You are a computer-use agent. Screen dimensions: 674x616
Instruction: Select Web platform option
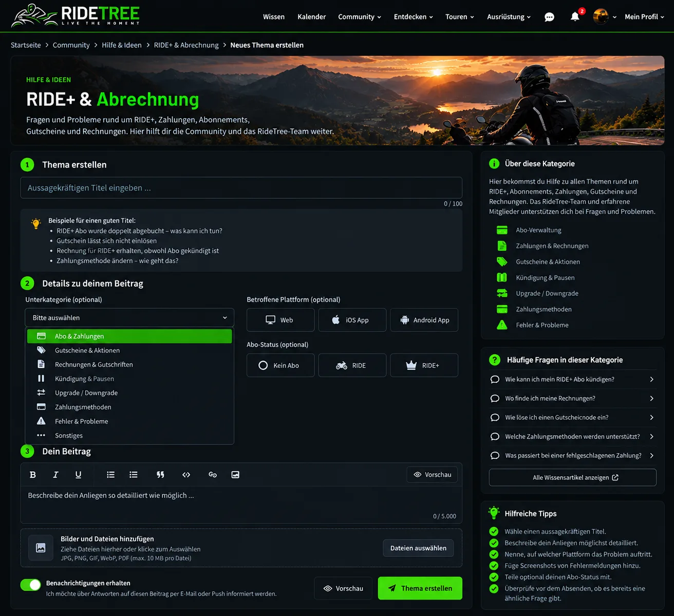click(280, 320)
